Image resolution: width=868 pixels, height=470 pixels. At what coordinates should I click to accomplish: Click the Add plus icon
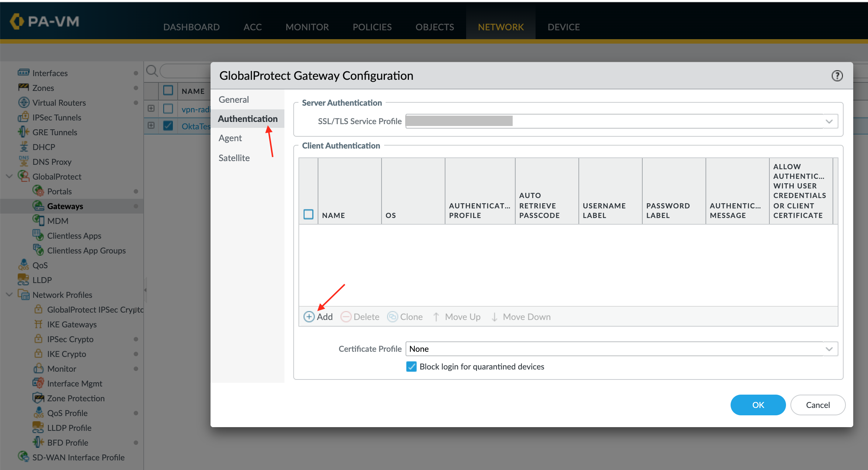point(309,317)
